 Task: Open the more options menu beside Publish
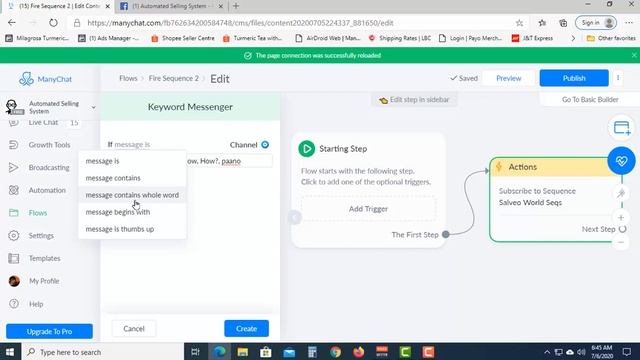(x=618, y=78)
